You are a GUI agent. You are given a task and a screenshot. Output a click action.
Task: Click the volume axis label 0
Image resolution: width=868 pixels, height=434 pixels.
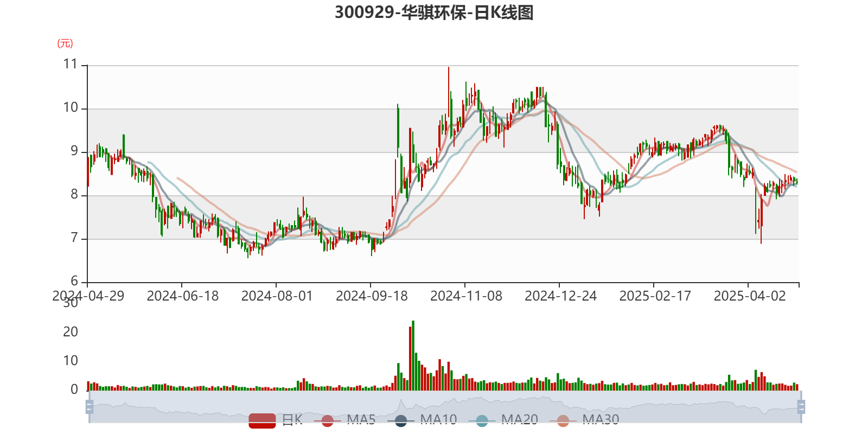[74, 390]
